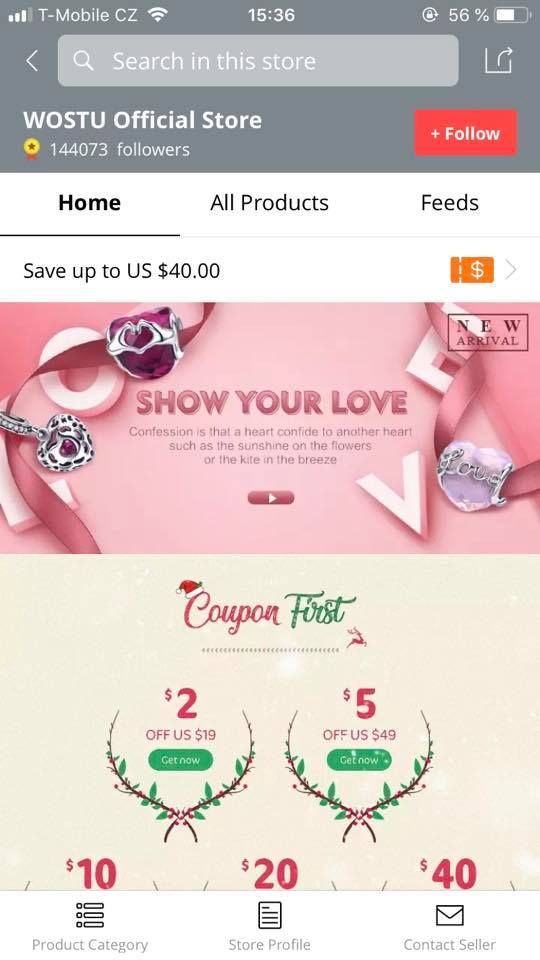Tap the back arrow icon
Image resolution: width=540 pixels, height=960 pixels.
point(32,61)
